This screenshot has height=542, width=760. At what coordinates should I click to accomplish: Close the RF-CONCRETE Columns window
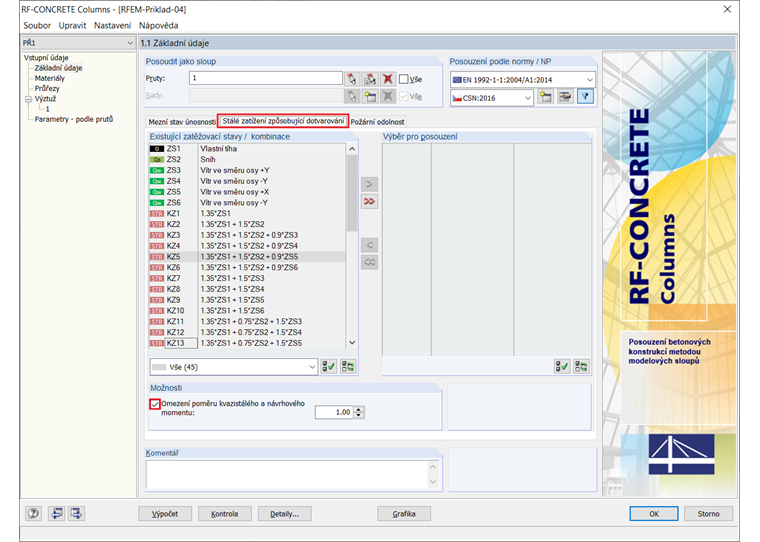[727, 9]
